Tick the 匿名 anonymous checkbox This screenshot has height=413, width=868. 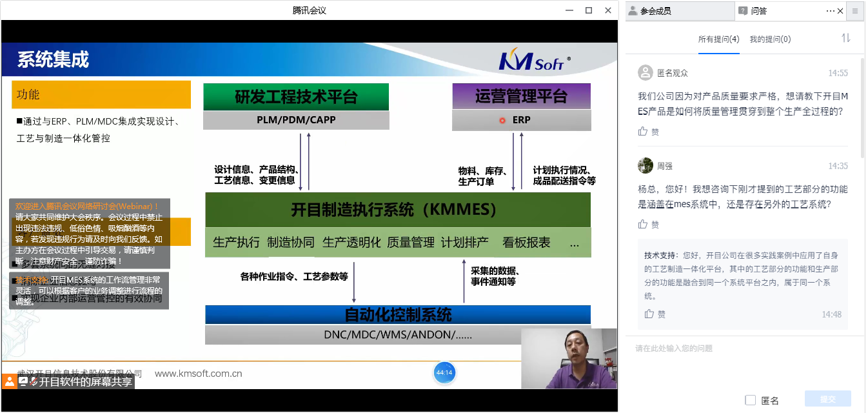[x=750, y=400]
